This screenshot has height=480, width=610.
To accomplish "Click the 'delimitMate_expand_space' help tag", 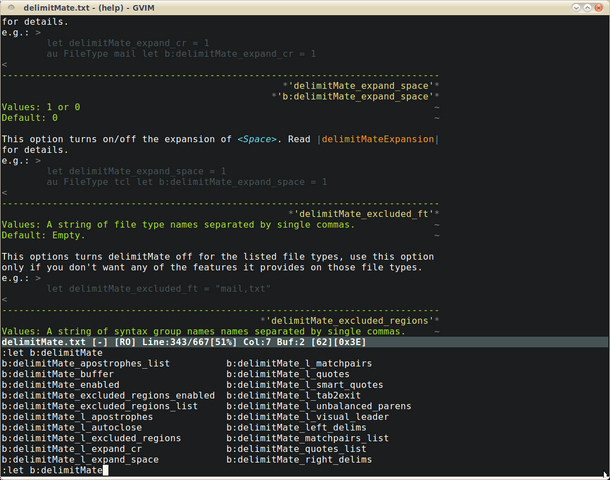I will pos(361,86).
